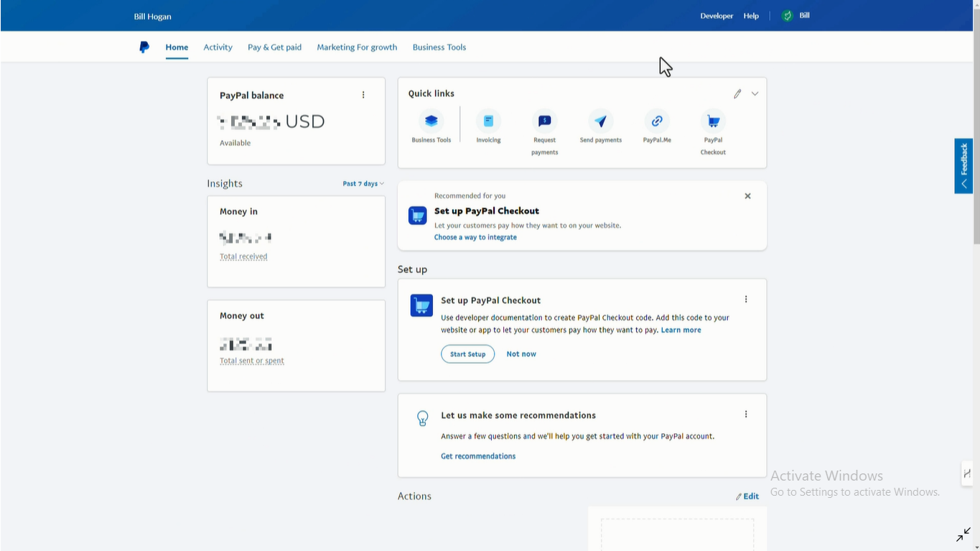Click the lightbulb recommendations icon
The height and width of the screenshot is (551, 980).
coord(423,418)
